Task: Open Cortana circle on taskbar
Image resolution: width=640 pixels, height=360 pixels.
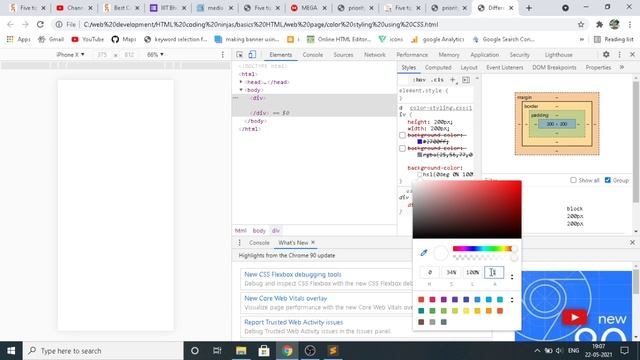Action: (195, 351)
